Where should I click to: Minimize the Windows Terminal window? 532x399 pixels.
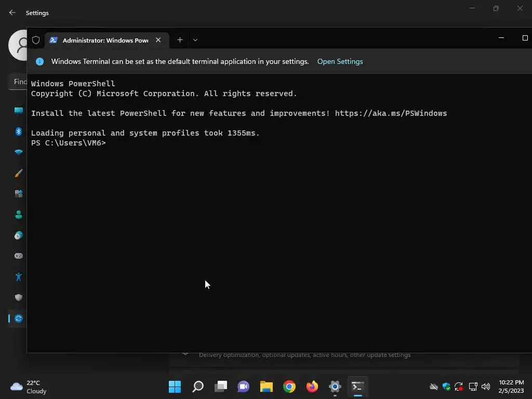[x=501, y=38]
